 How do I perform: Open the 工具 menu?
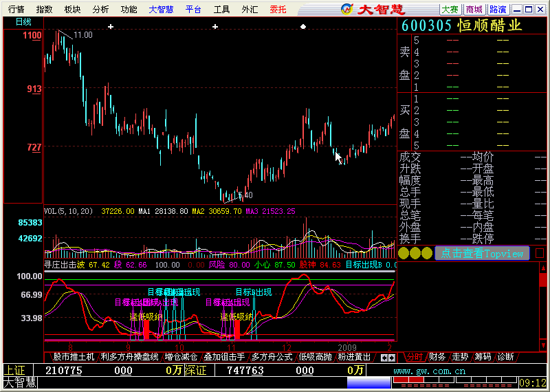[221, 10]
